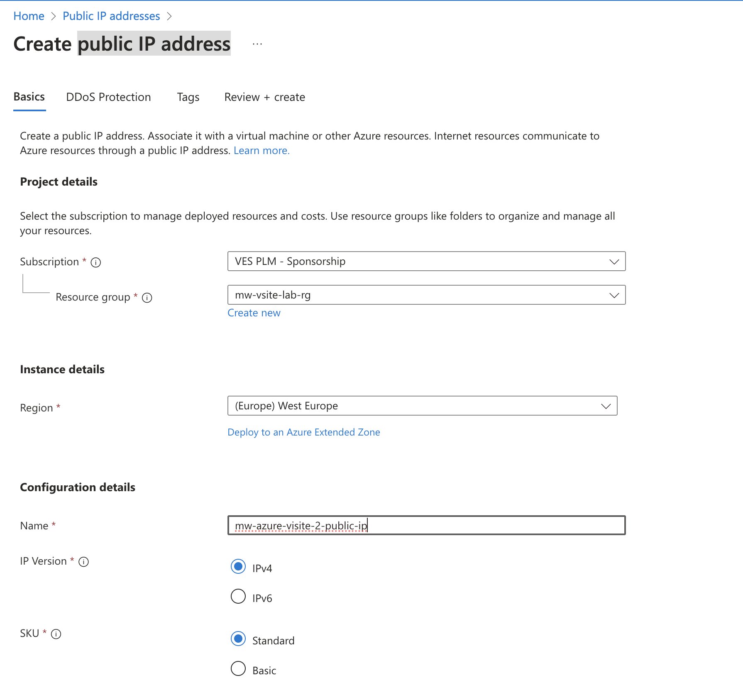The image size is (743, 700).
Task: Open the Tags tab
Action: point(188,97)
